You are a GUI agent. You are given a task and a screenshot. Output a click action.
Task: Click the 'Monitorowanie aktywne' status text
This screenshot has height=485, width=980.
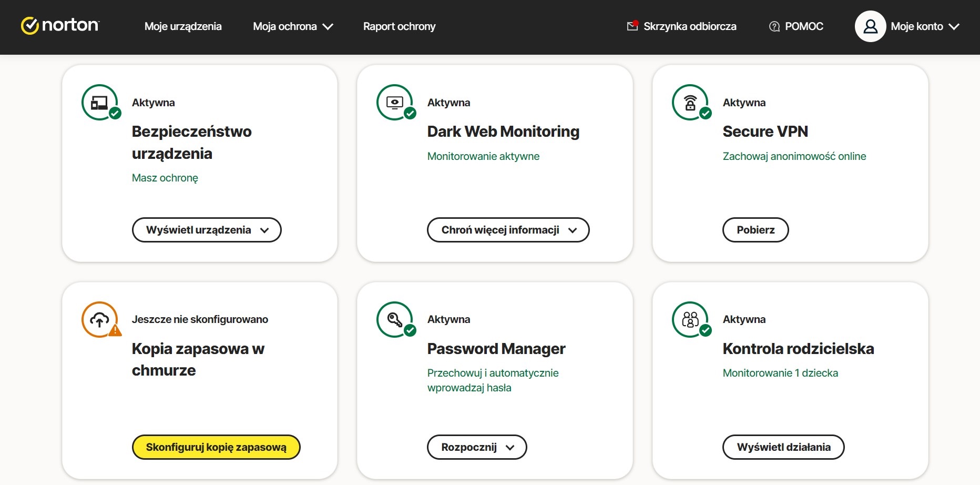pos(483,156)
